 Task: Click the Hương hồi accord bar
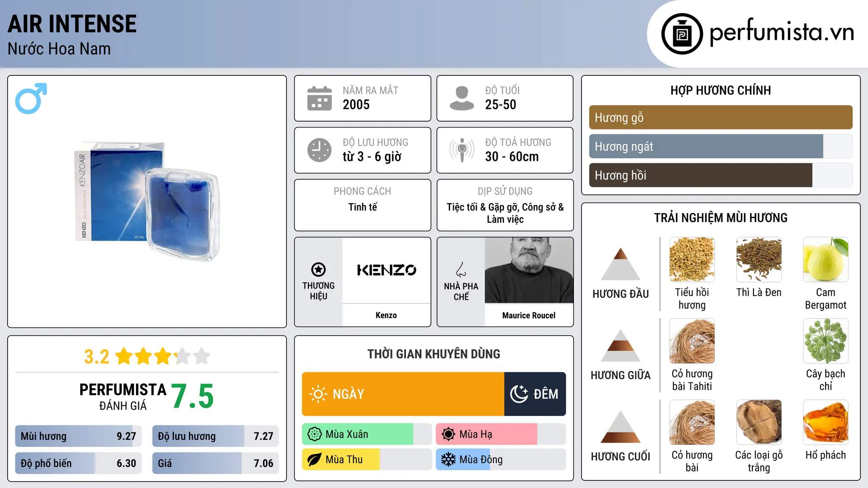(x=721, y=175)
